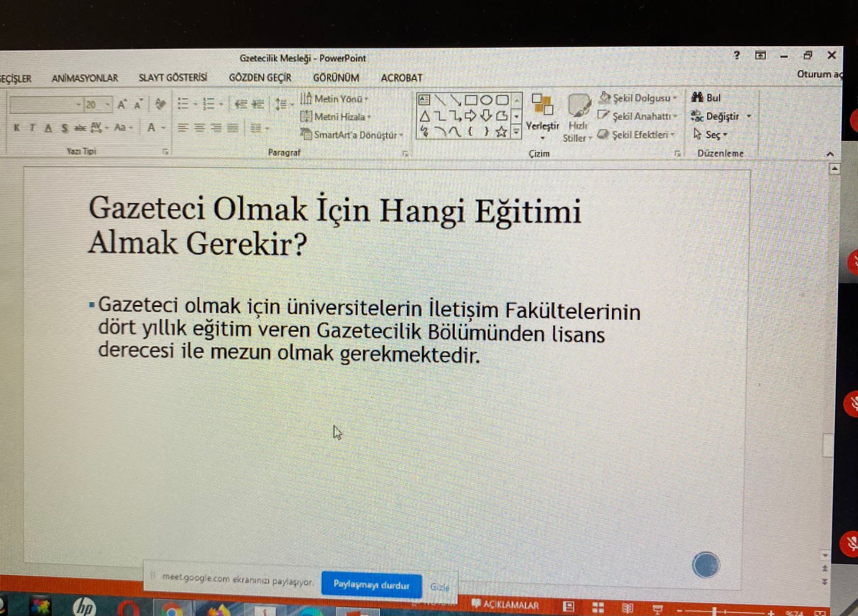Click Paylaşmayı durdur button
Viewport: 858px width, 616px height.
click(372, 585)
